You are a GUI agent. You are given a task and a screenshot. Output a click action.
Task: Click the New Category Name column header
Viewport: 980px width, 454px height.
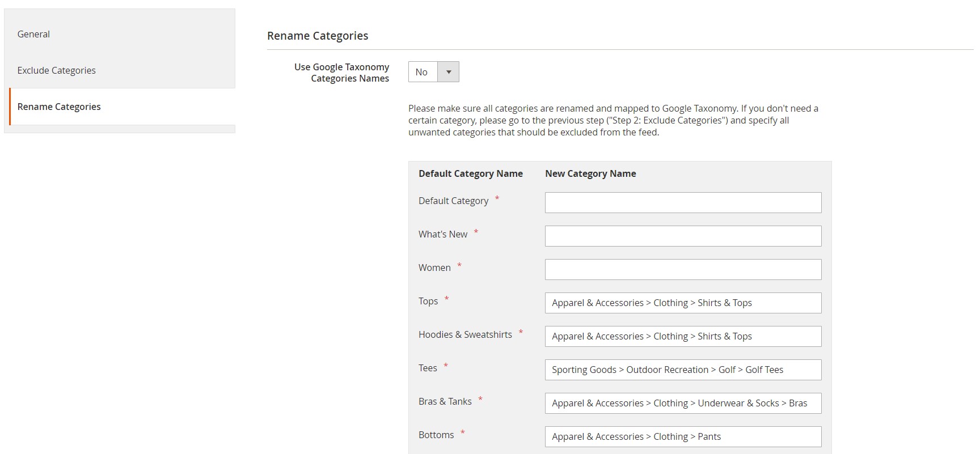[x=590, y=173]
